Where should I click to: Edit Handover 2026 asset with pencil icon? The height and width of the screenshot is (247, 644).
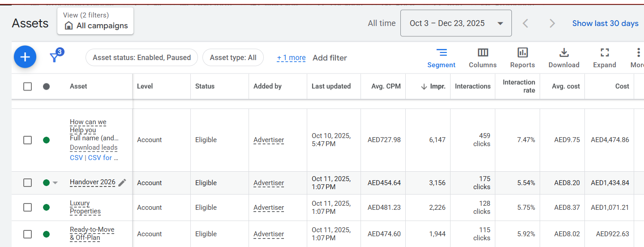point(122,182)
